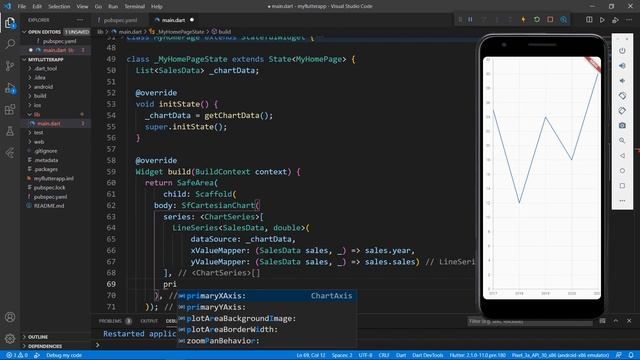Rotate the emulator right
The height and width of the screenshot is (360, 640).
point(622,111)
